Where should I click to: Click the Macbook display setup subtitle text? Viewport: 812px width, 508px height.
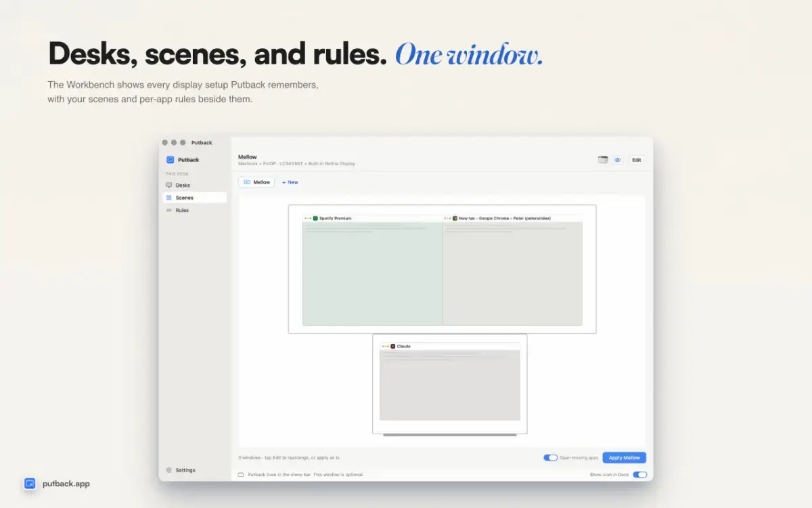[x=296, y=164]
